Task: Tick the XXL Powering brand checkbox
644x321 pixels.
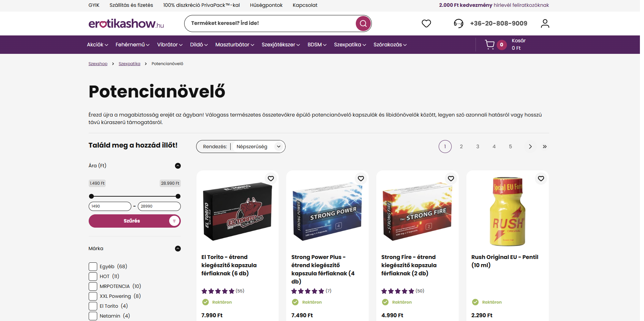Action: pyautogui.click(x=93, y=296)
